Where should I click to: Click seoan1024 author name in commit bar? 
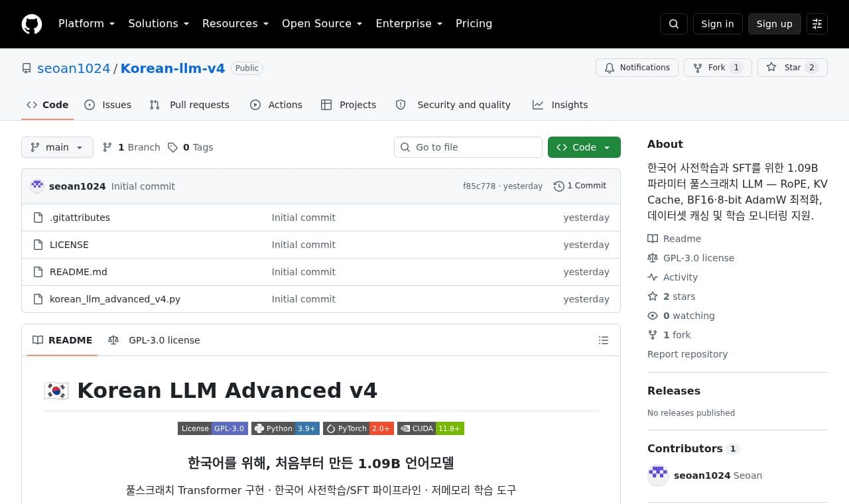tap(78, 186)
